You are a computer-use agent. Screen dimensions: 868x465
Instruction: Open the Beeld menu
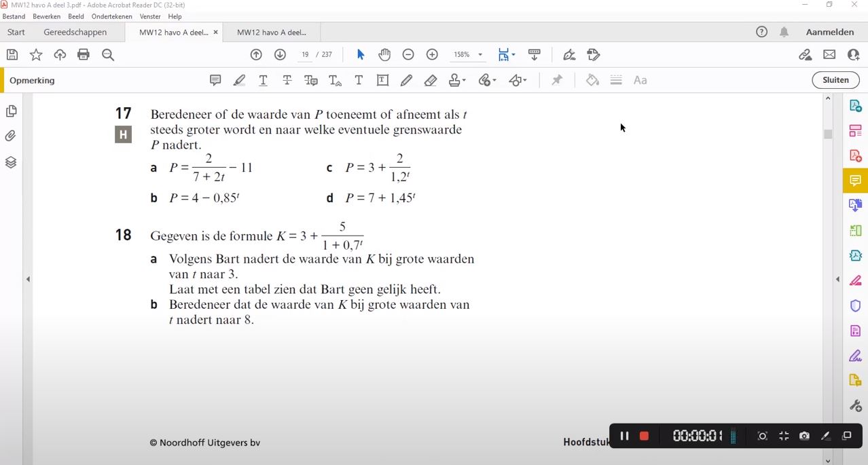click(76, 16)
